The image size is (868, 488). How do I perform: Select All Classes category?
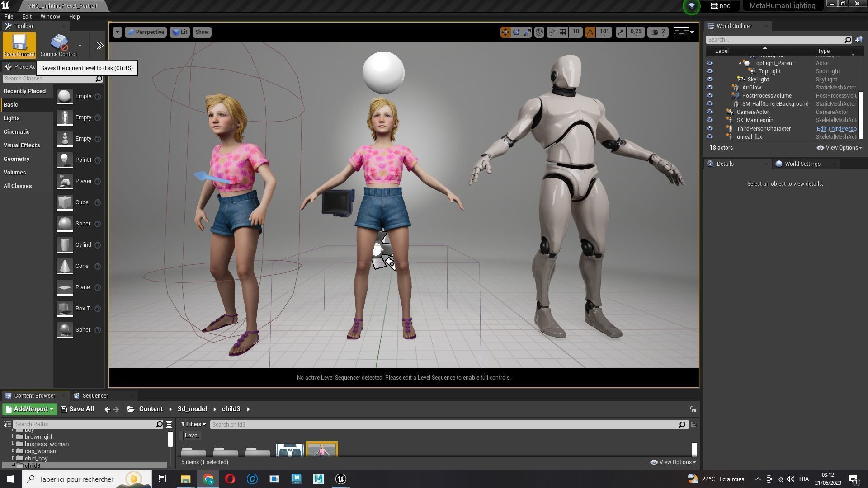click(18, 186)
